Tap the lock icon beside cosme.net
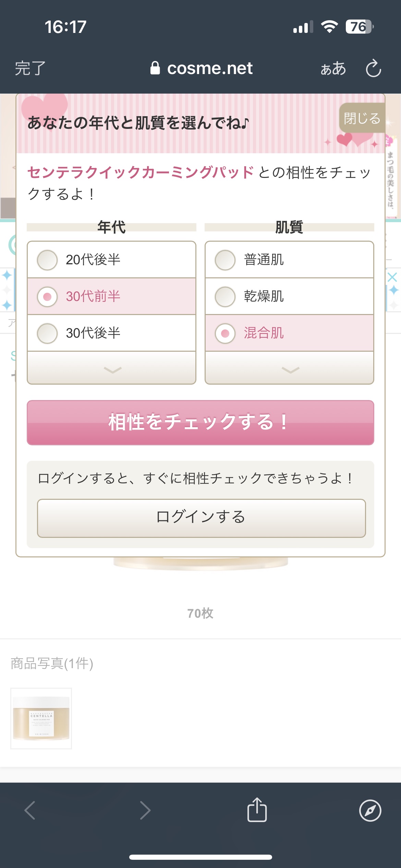401x868 pixels. pos(155,68)
